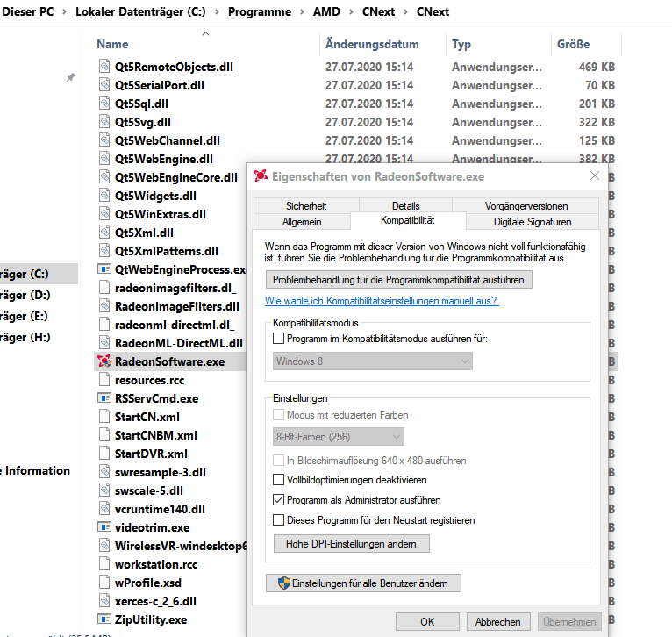The height and width of the screenshot is (637, 672).
Task: Click the Qt5RemoteObjects.dll file icon
Action: (x=104, y=67)
